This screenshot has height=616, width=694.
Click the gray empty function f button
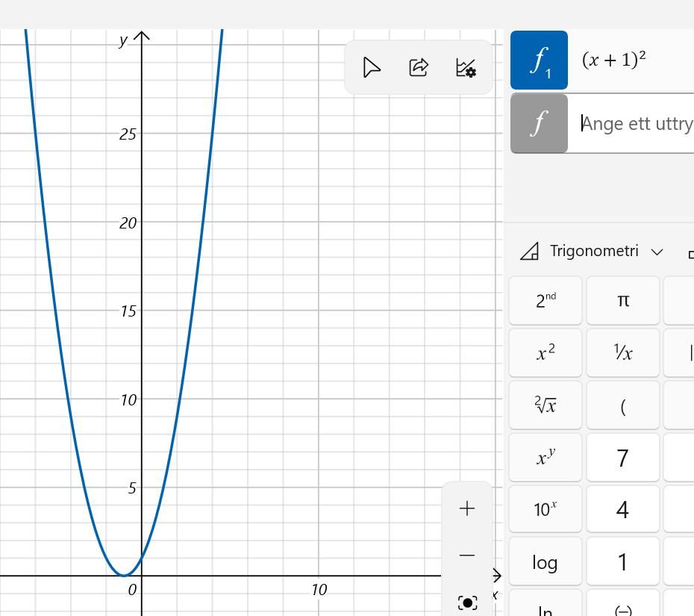click(539, 123)
